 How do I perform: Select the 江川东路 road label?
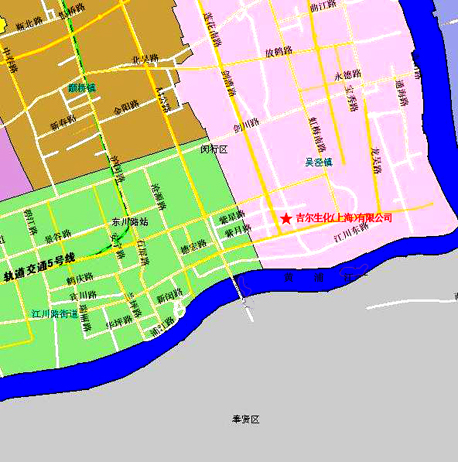coord(351,232)
